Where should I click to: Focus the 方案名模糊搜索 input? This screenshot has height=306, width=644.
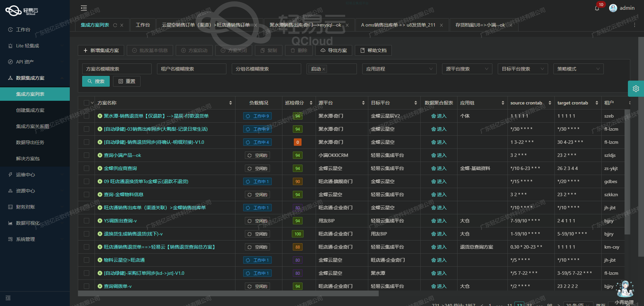coord(117,69)
